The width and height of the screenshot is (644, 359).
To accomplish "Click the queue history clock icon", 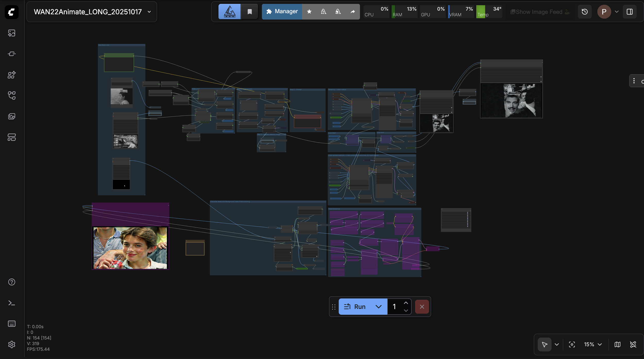I will tap(584, 12).
